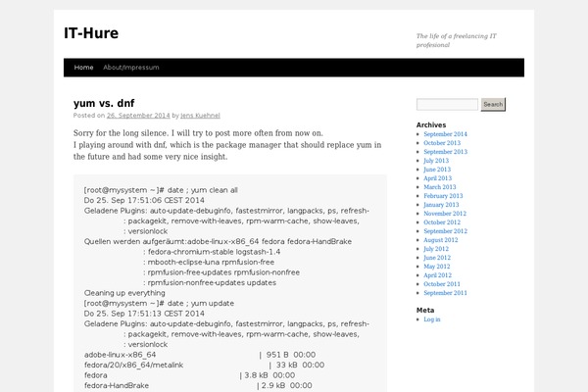The height and width of the screenshot is (392, 588).
Task: Click the 'fedora-HandBrake | 2.9 kB' output row
Action: 198,385
